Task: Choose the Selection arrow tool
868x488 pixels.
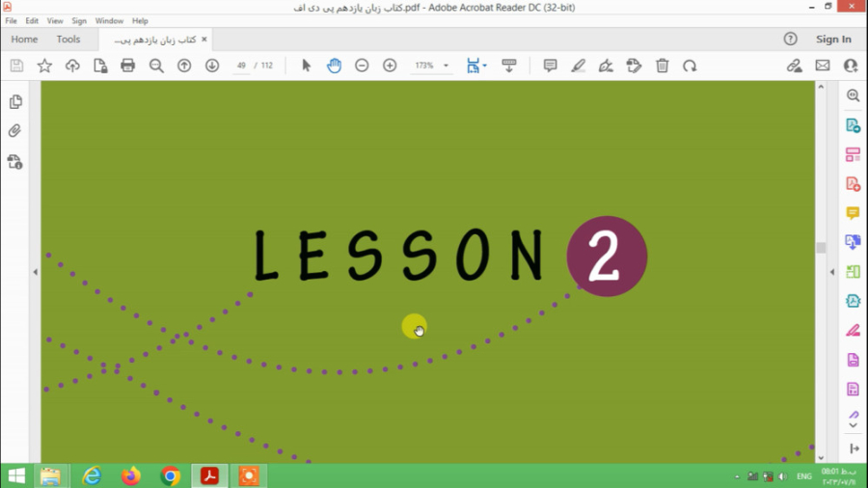Action: point(306,66)
